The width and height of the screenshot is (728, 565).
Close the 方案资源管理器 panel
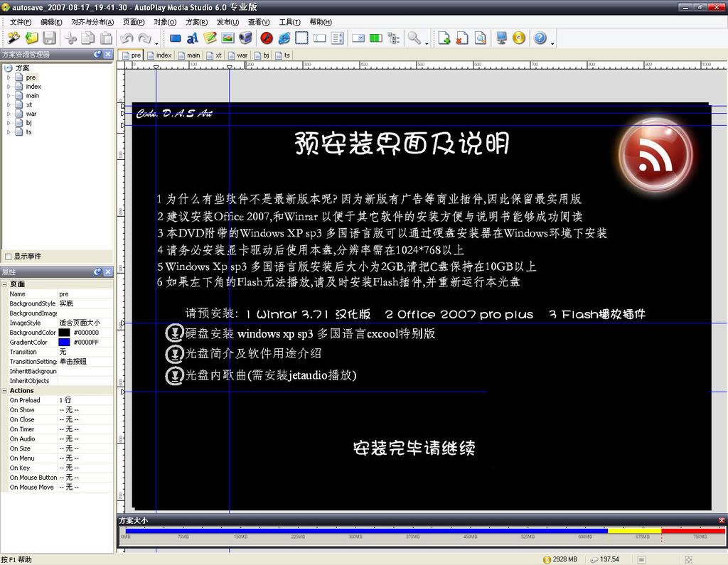point(108,54)
